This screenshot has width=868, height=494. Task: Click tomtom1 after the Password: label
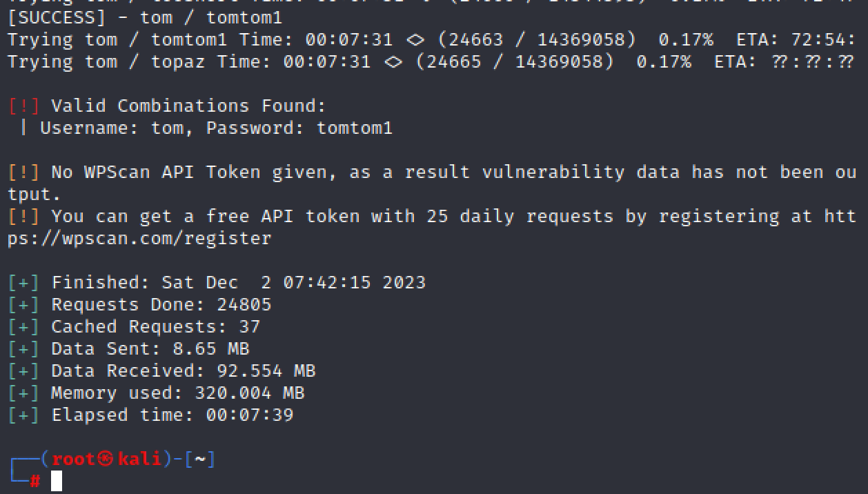(355, 128)
